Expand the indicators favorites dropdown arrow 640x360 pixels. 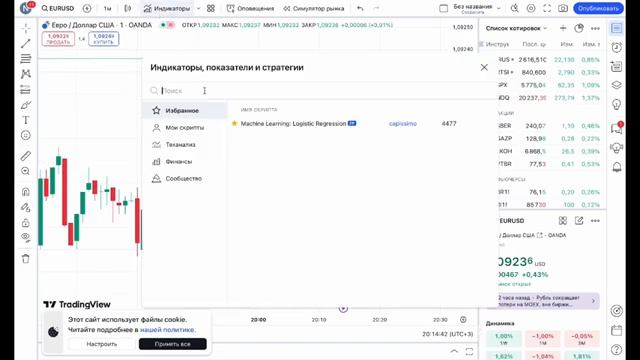coord(199,8)
